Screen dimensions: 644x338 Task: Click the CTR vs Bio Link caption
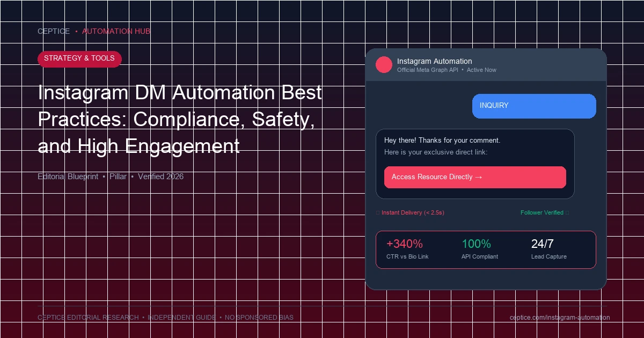tap(407, 257)
